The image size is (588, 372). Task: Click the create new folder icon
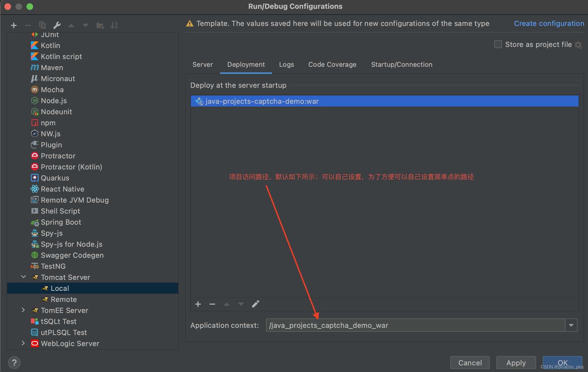[100, 26]
